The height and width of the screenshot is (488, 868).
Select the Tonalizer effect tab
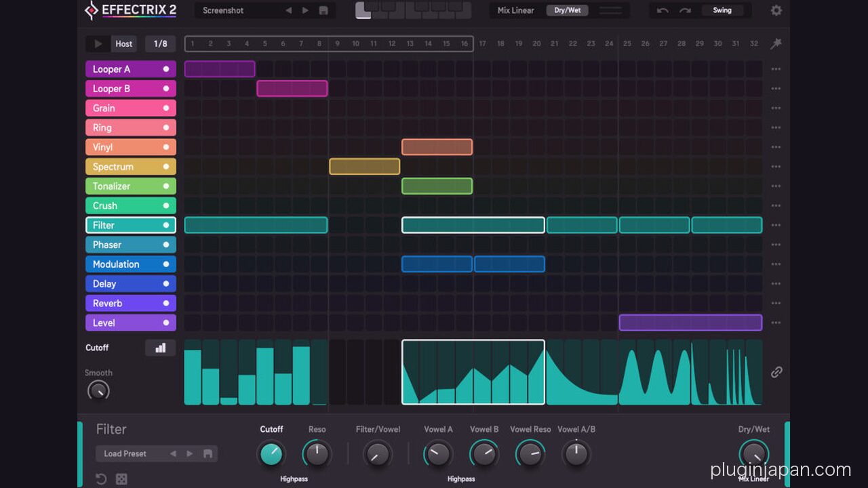pyautogui.click(x=131, y=186)
